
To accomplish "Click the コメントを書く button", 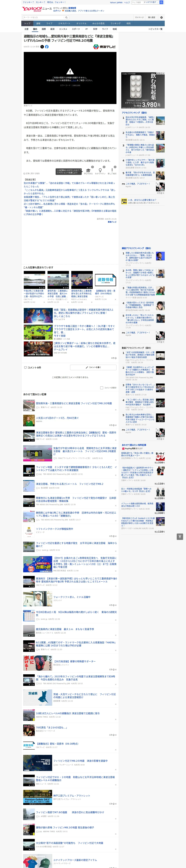I will click(93, 367).
